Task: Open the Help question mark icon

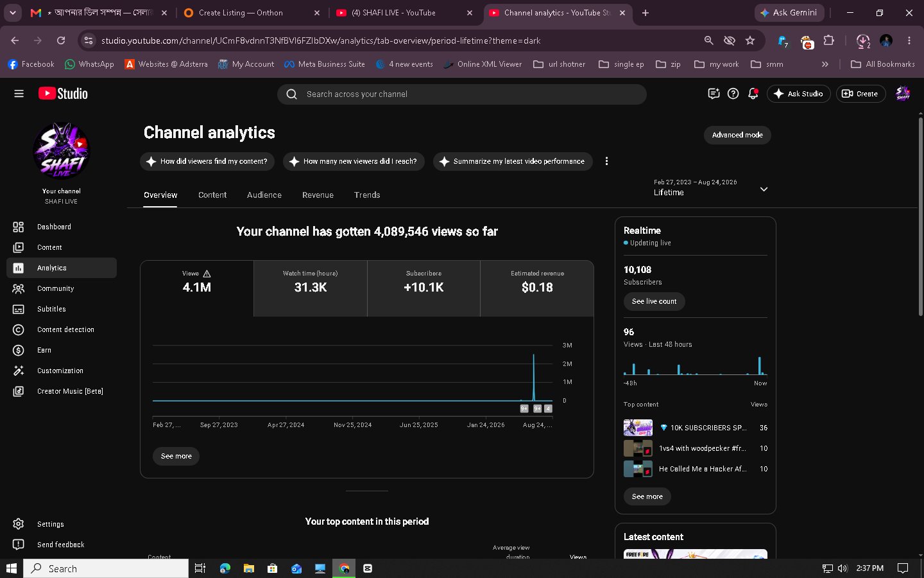Action: (733, 94)
